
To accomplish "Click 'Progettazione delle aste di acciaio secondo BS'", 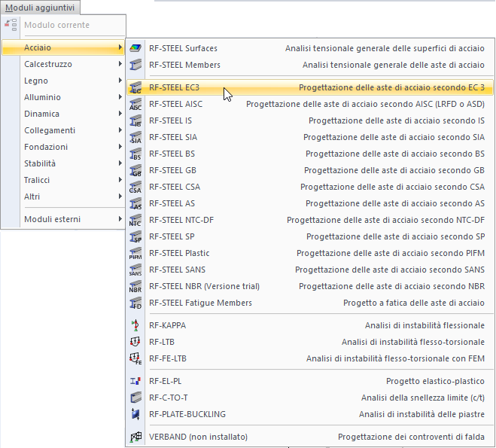I will 395,154.
